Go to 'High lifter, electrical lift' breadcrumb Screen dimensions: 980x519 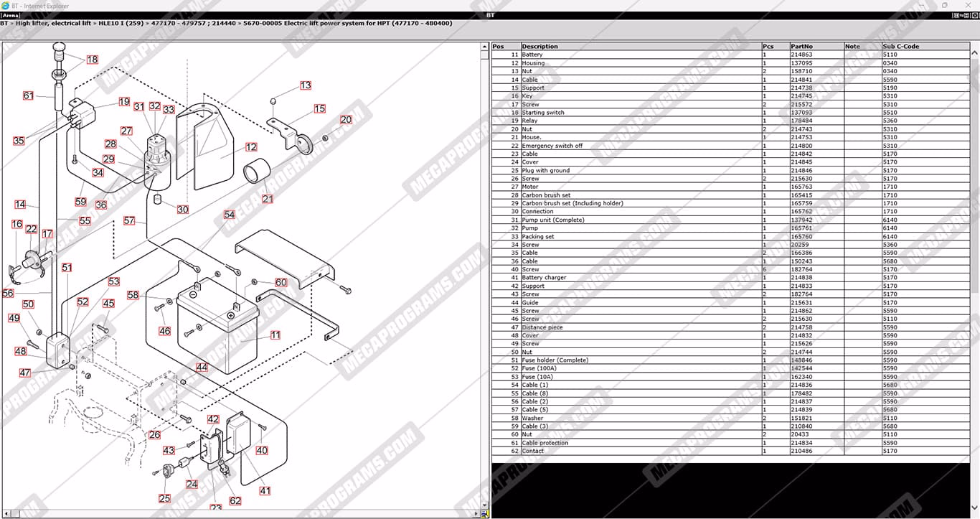pyautogui.click(x=53, y=23)
